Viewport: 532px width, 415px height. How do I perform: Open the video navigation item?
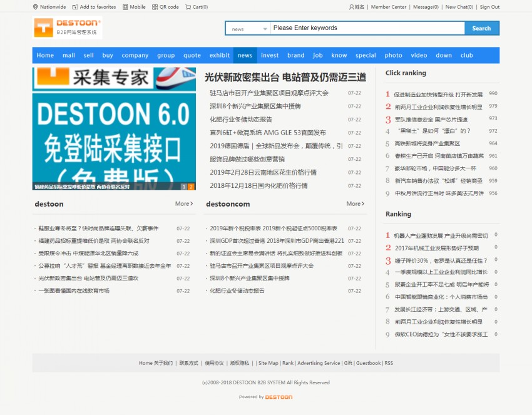pos(419,55)
